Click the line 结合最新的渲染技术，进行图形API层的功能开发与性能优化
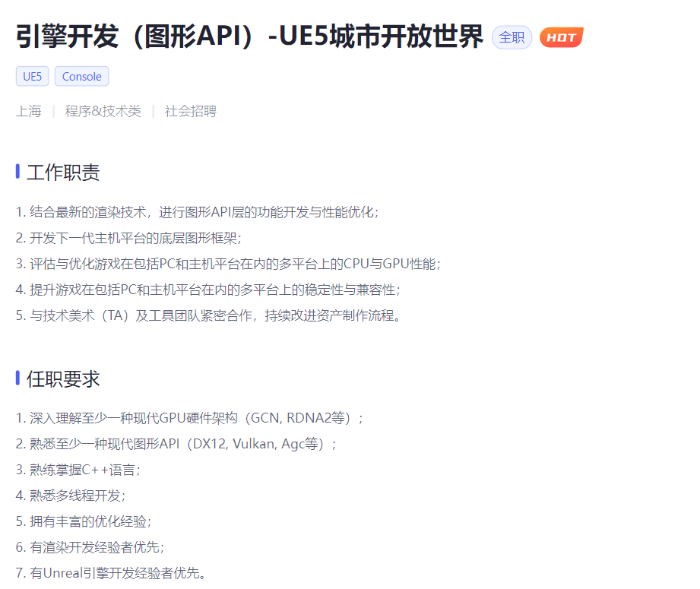Screen dimensions: 700x589 (x=198, y=212)
